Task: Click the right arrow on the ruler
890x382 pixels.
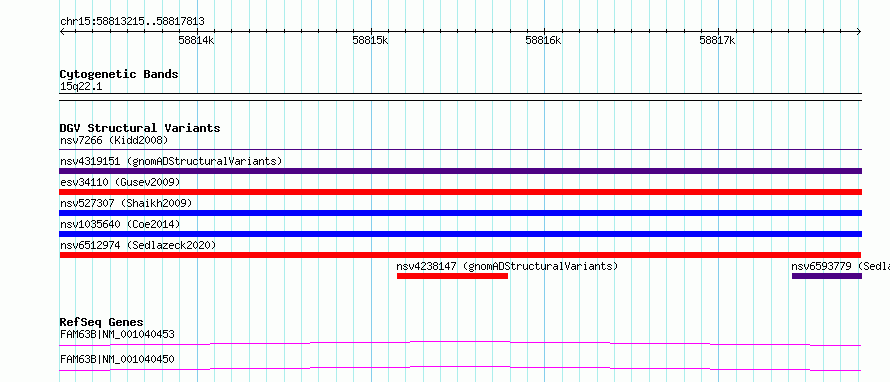Action: pyautogui.click(x=859, y=32)
